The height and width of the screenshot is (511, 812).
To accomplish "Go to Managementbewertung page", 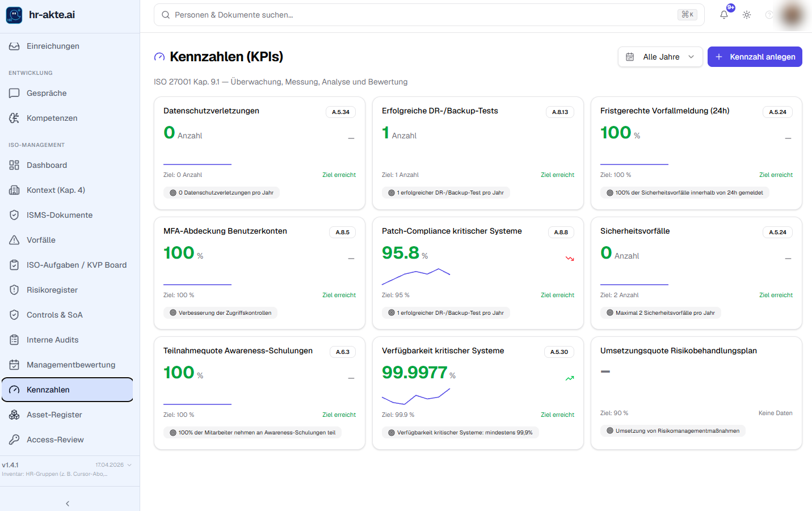I will (x=68, y=365).
